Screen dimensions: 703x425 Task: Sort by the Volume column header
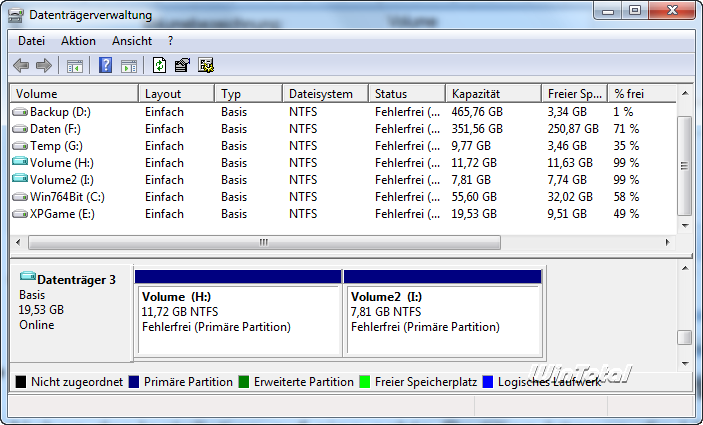(74, 94)
